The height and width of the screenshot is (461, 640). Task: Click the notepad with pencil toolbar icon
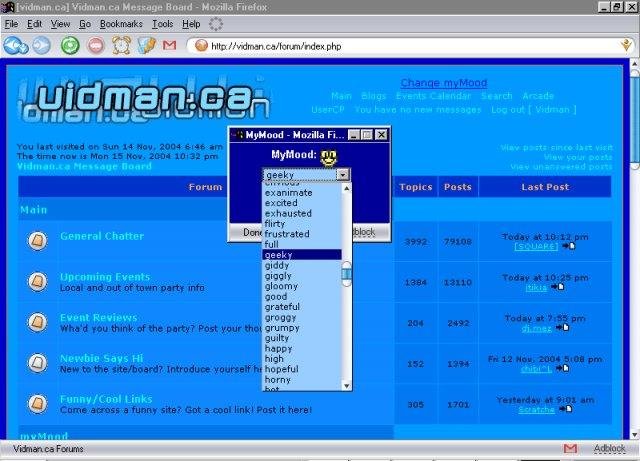point(147,45)
